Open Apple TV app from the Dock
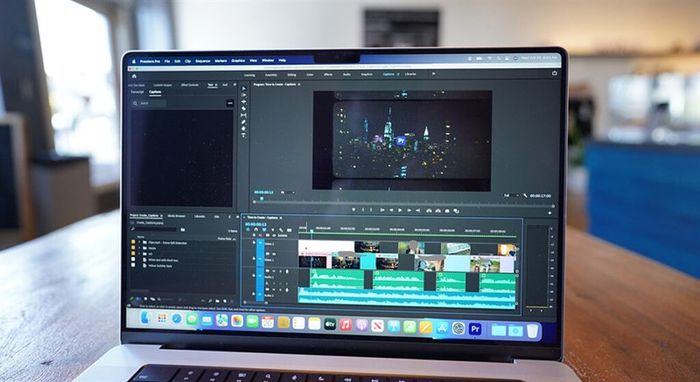Image resolution: width=700 pixels, height=382 pixels. (x=330, y=324)
